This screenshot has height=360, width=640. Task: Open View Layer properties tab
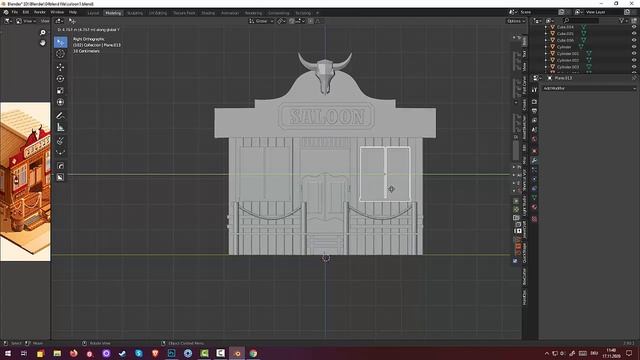pyautogui.click(x=534, y=120)
